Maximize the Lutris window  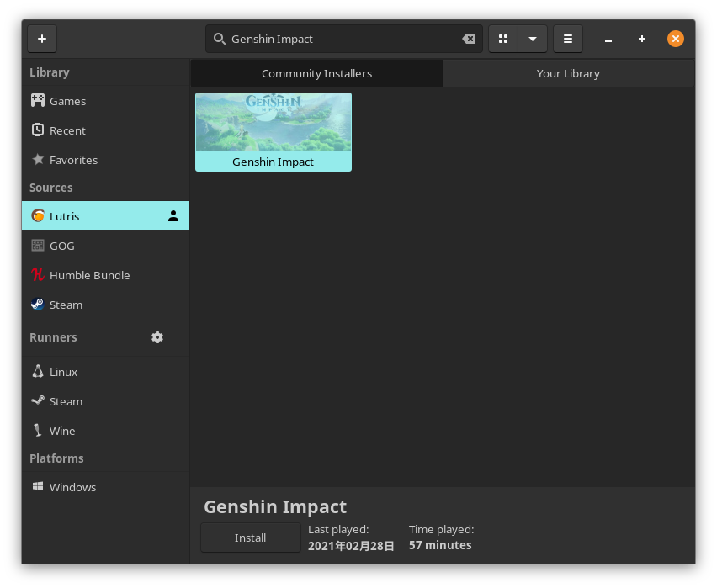(642, 40)
